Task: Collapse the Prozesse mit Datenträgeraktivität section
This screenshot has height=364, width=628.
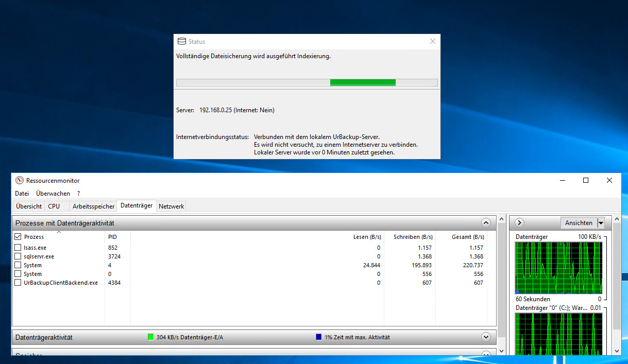Action: point(486,223)
